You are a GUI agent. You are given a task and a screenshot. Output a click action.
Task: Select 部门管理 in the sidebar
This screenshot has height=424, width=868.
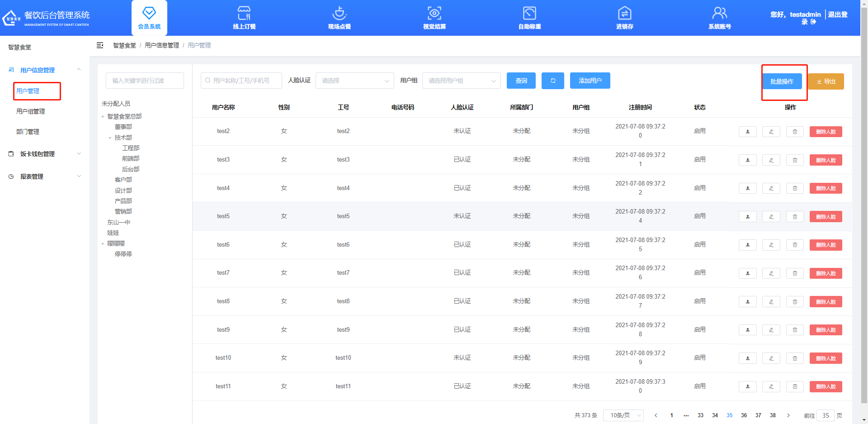[28, 132]
